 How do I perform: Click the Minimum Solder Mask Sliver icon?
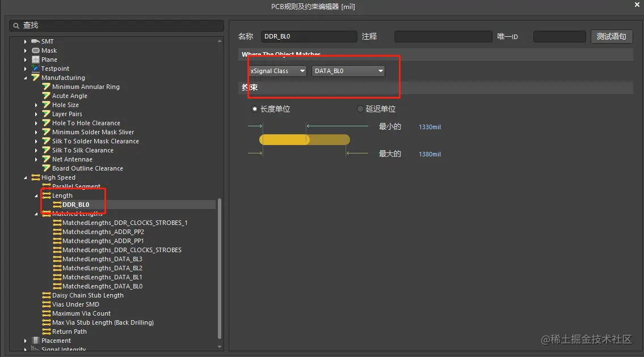coord(47,131)
